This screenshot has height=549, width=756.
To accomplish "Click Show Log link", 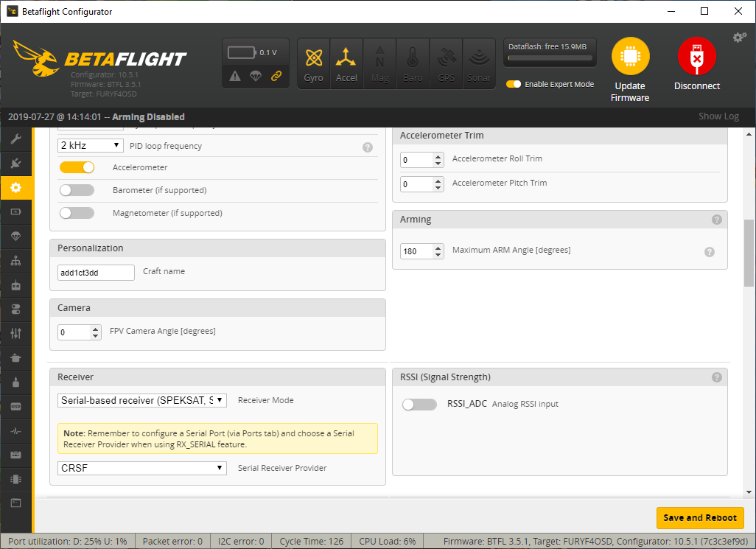I will pos(718,116).
